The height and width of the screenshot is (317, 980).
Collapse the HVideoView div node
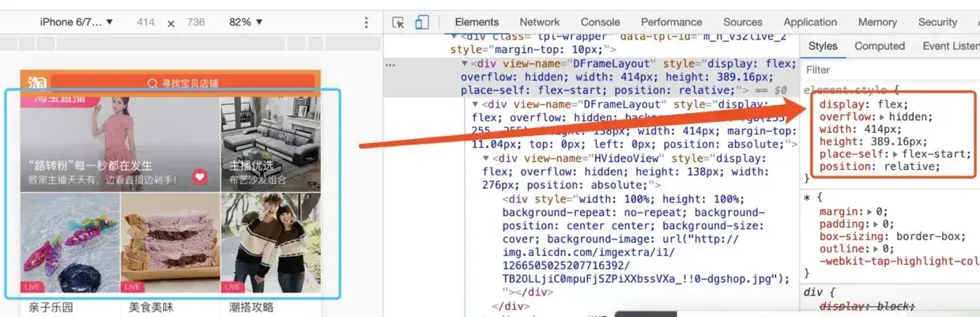click(487, 158)
